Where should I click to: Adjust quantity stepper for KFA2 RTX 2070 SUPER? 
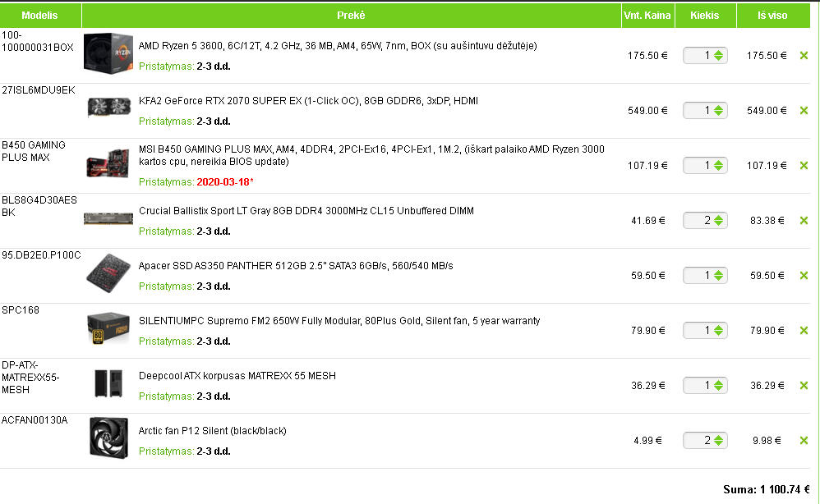719,110
